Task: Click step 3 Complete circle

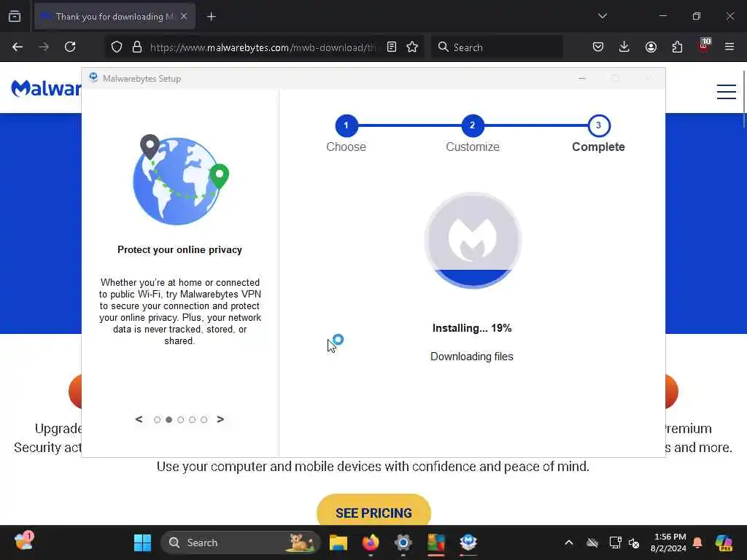Action: point(599,125)
